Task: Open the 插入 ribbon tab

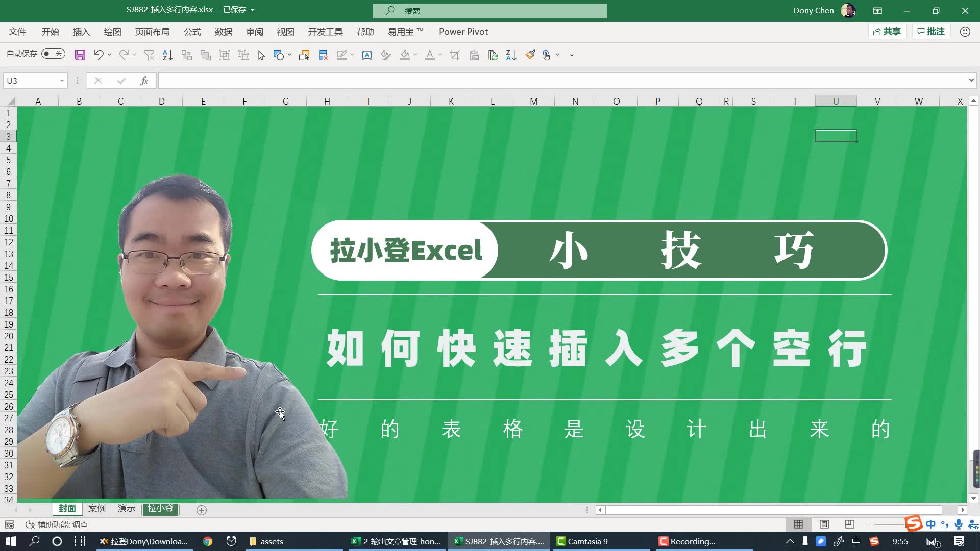Action: pyautogui.click(x=81, y=32)
